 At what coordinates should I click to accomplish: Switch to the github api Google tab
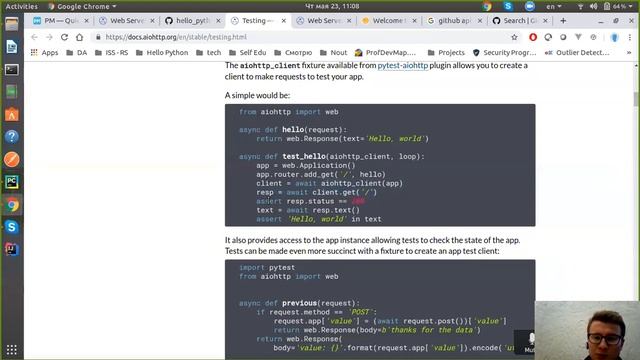coord(454,20)
